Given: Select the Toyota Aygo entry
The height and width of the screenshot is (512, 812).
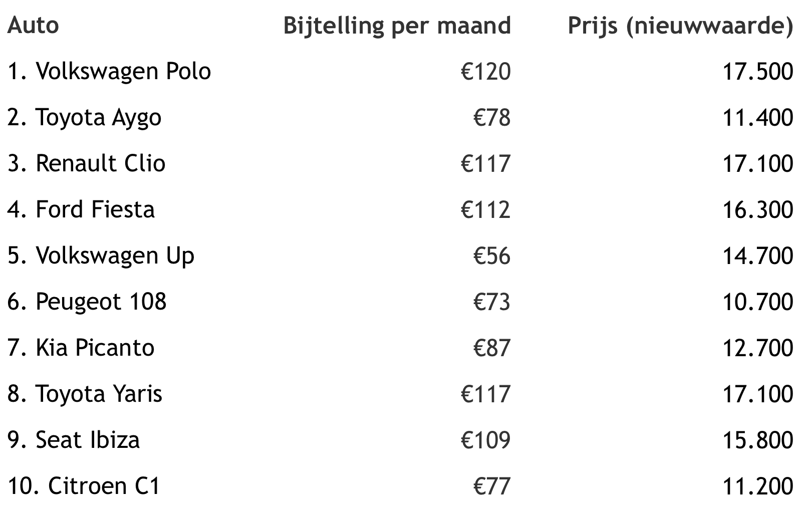Looking at the screenshot, I should click(x=84, y=117).
